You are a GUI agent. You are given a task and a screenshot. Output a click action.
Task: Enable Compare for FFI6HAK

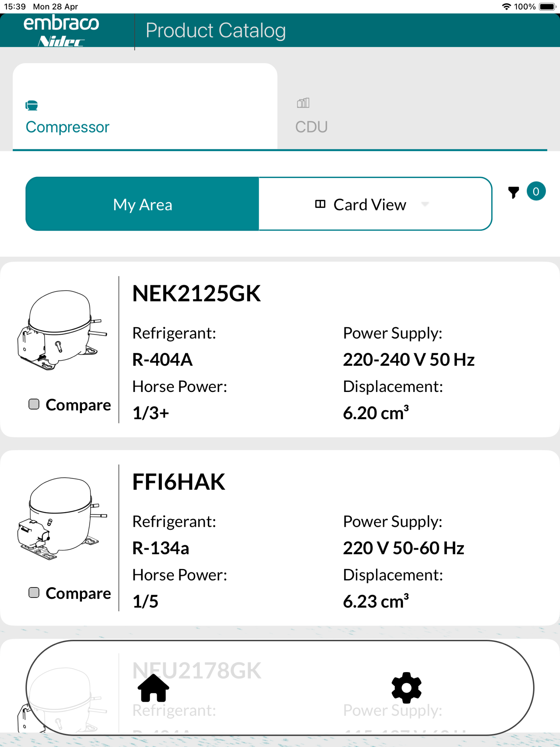tap(34, 592)
